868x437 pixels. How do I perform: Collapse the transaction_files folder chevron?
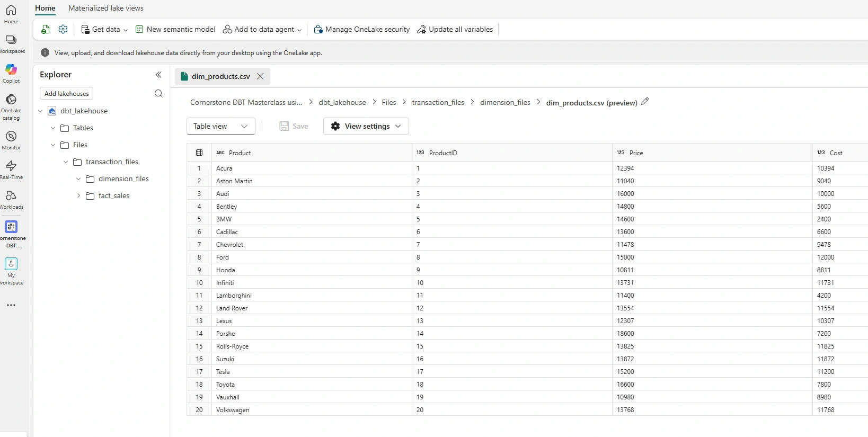coord(66,162)
